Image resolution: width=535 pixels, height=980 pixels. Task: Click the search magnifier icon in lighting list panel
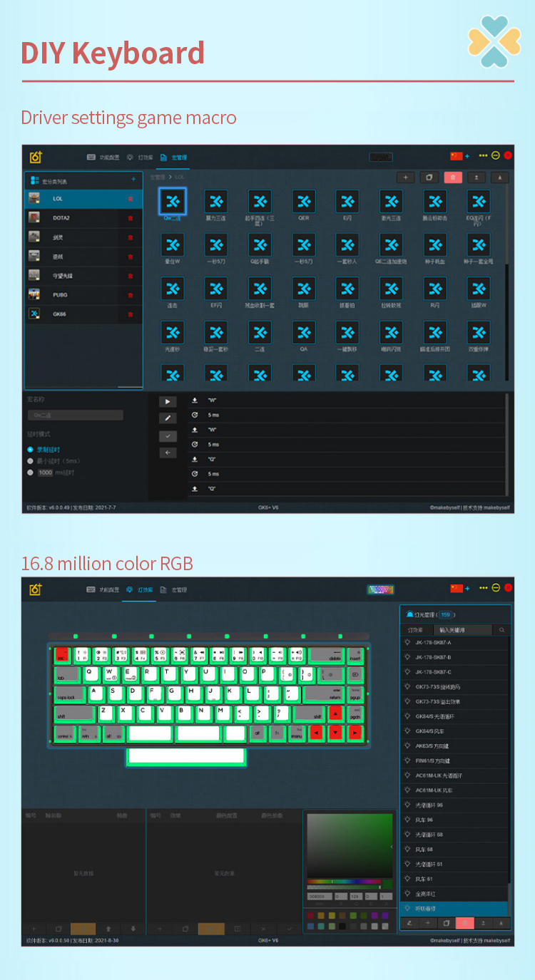[x=501, y=630]
